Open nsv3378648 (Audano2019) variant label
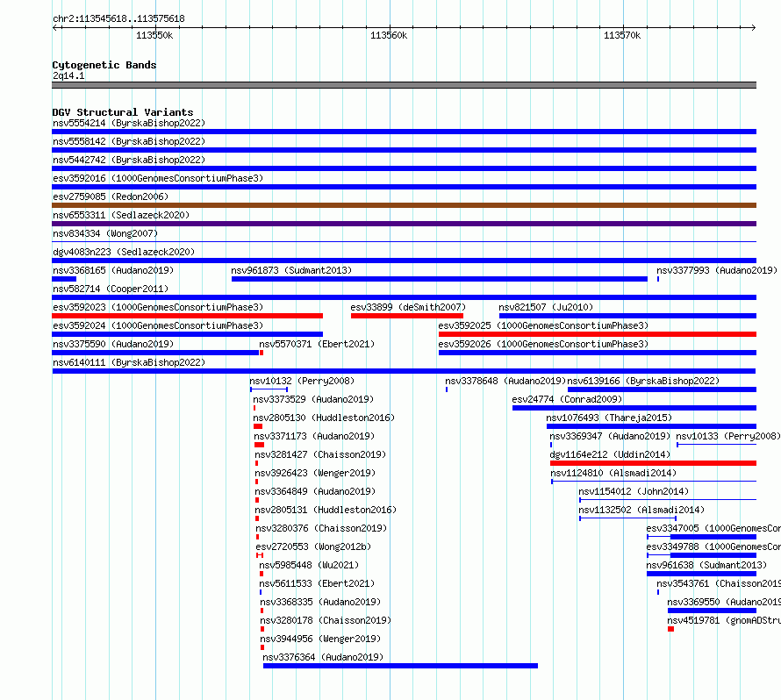Viewport: 781px width, 700px height. click(x=505, y=381)
